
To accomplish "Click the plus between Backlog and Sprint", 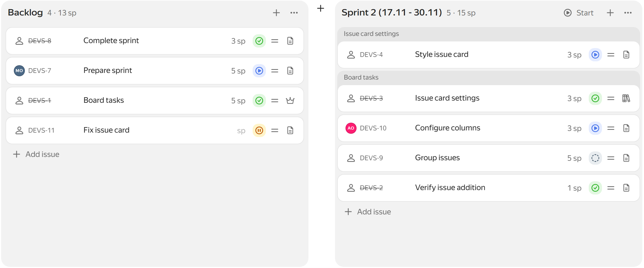I will 320,8.
